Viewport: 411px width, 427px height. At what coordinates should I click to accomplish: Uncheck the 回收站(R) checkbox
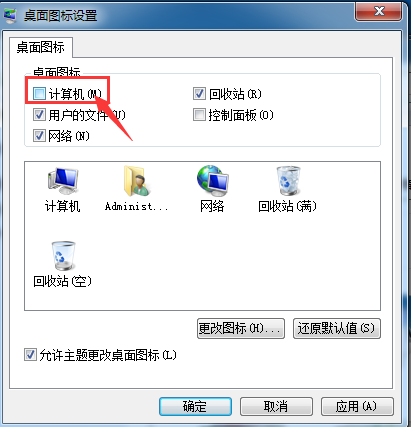point(199,94)
